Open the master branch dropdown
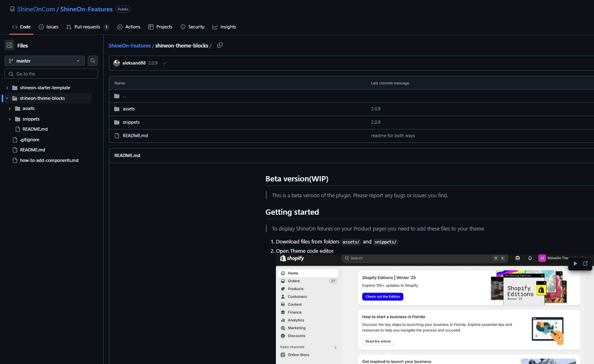 click(x=45, y=61)
